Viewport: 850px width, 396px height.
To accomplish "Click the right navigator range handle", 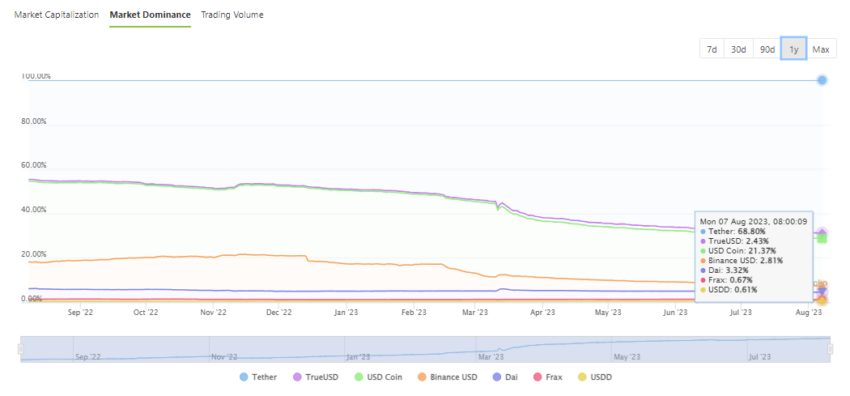I will (830, 349).
